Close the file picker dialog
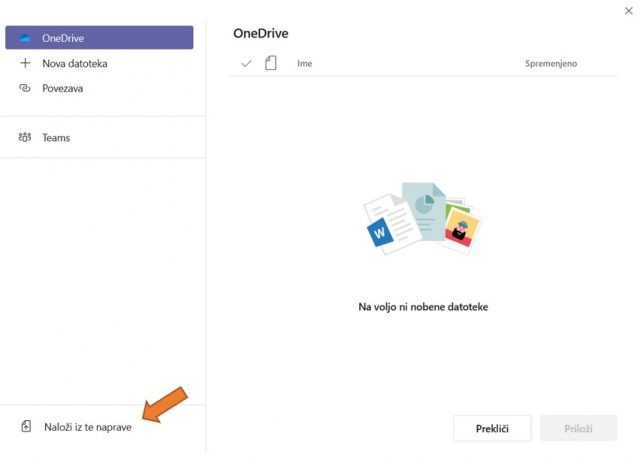 coord(629,11)
